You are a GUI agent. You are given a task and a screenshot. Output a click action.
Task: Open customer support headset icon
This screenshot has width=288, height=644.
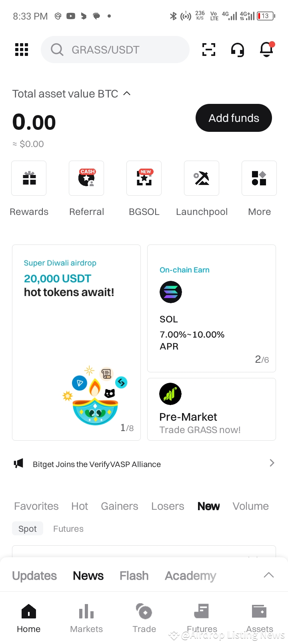pyautogui.click(x=238, y=50)
